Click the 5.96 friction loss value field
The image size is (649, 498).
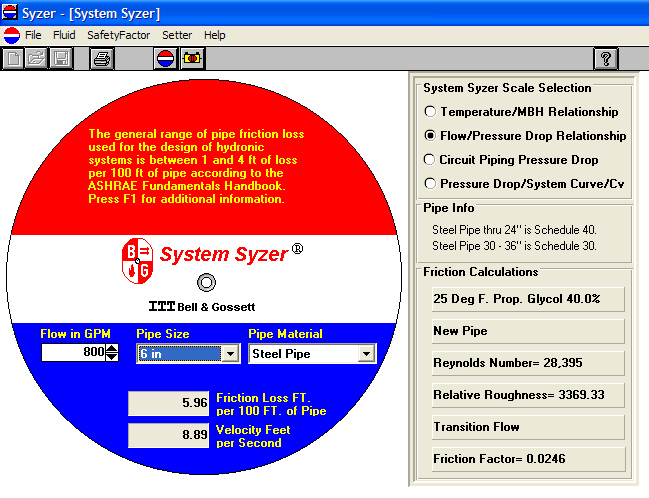click(x=168, y=403)
